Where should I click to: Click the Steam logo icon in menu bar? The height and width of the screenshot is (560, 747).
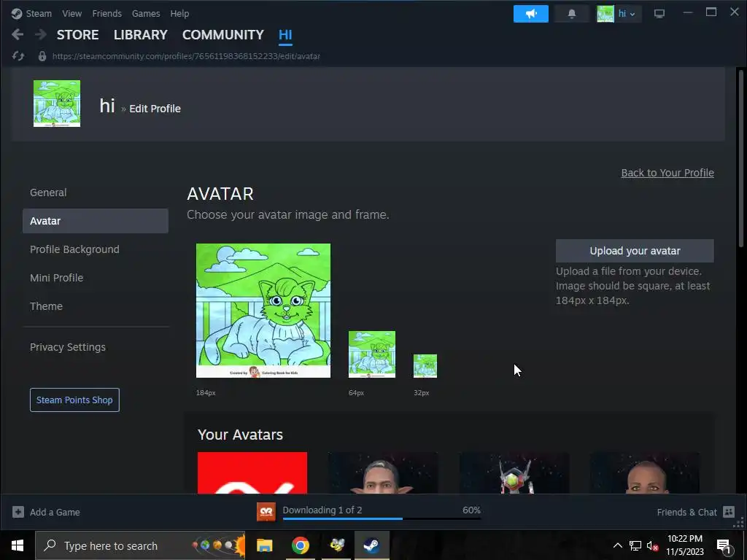[x=17, y=13]
